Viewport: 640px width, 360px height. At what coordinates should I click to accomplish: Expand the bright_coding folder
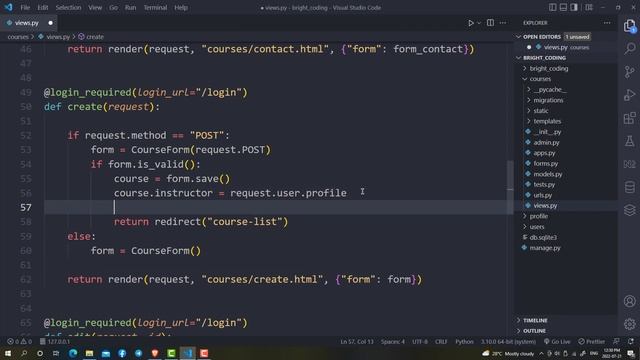(525, 69)
